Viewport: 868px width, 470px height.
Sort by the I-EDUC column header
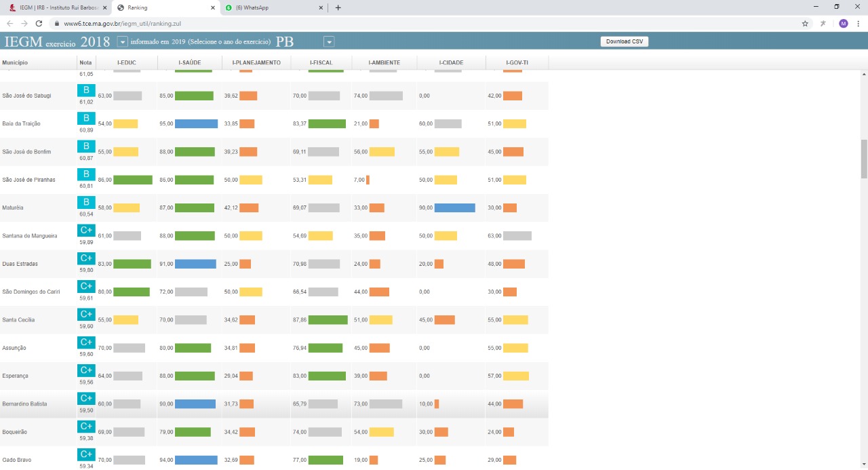127,62
